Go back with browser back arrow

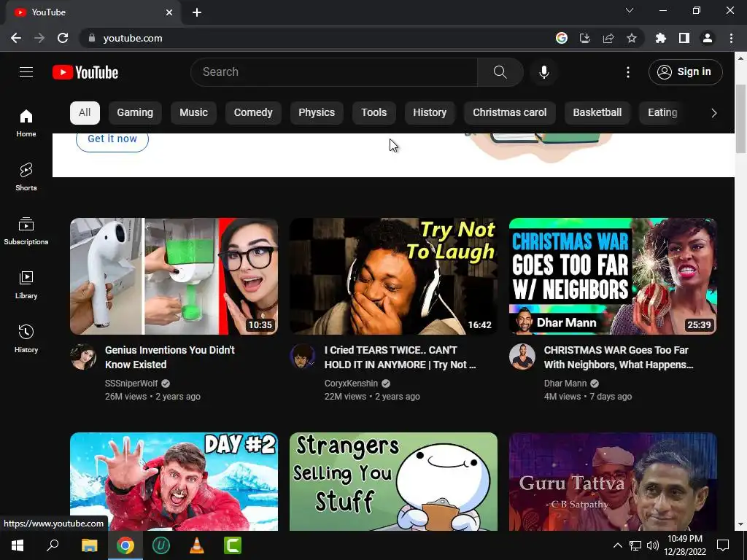click(x=16, y=38)
